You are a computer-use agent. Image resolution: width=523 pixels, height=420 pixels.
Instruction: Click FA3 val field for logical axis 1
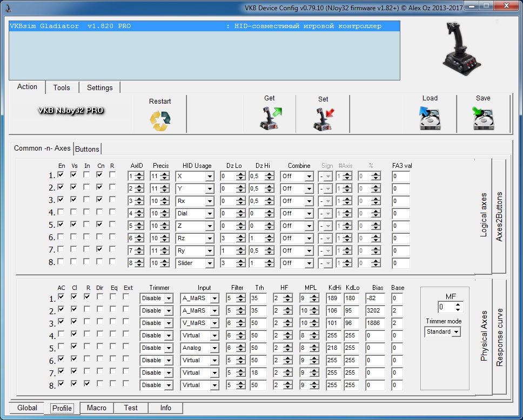(401, 177)
